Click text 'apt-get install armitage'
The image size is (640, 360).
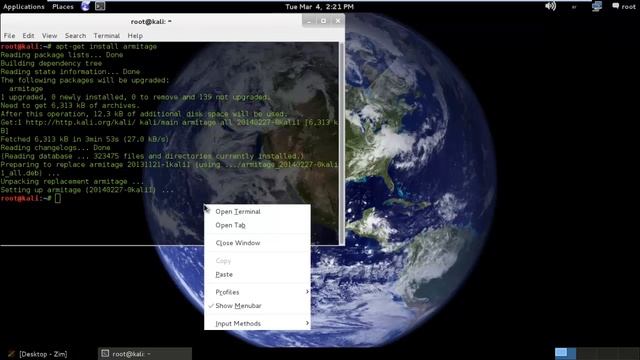point(106,47)
